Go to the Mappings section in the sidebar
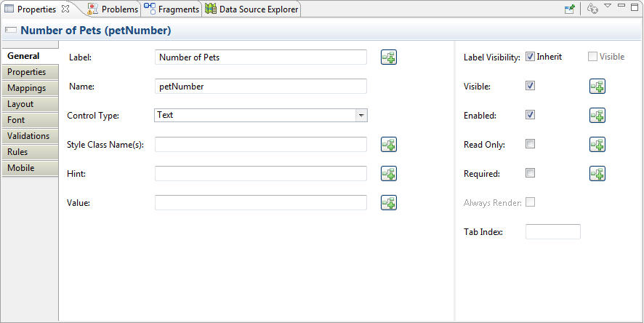This screenshot has height=323, width=644. [26, 88]
